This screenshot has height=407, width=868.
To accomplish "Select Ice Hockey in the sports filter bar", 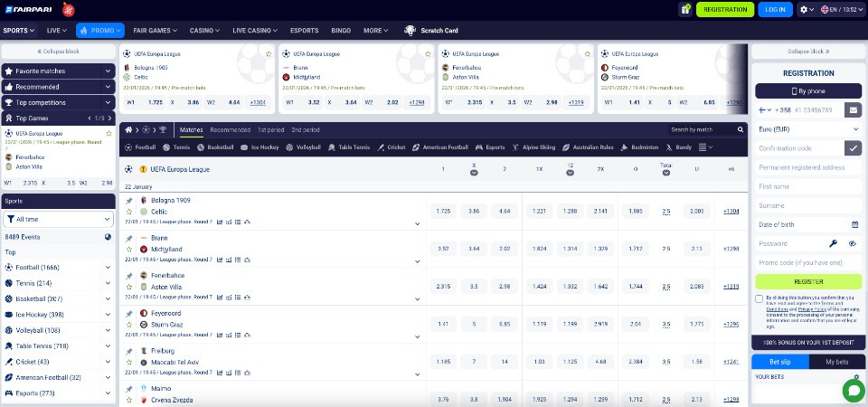I will tap(259, 147).
